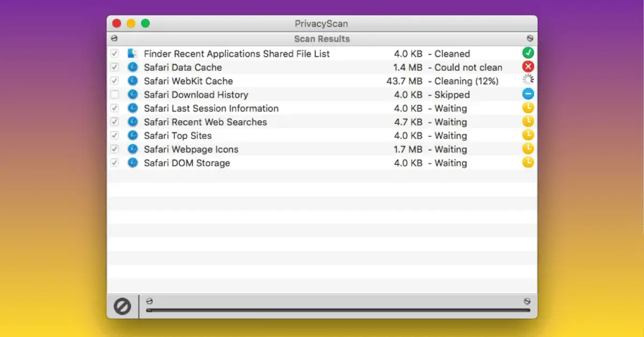Click the waiting clock icon for Safari Top Sites

click(528, 135)
